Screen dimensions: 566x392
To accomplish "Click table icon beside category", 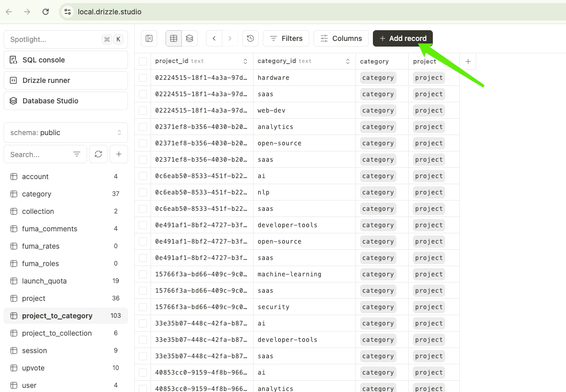I will (14, 194).
